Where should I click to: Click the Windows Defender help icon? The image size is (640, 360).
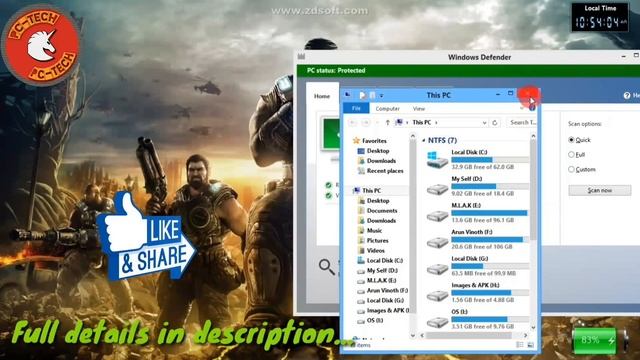pos(627,96)
